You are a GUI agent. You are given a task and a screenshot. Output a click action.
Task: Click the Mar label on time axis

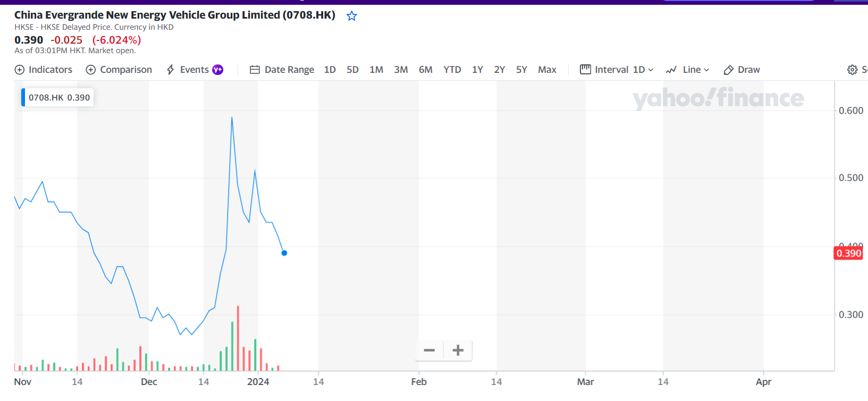point(586,382)
